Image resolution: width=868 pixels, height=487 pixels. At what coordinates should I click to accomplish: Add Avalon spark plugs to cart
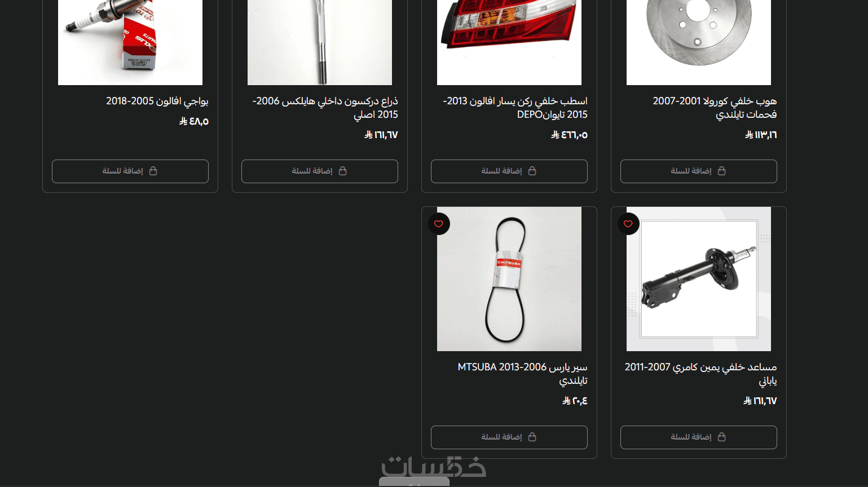coord(130,171)
